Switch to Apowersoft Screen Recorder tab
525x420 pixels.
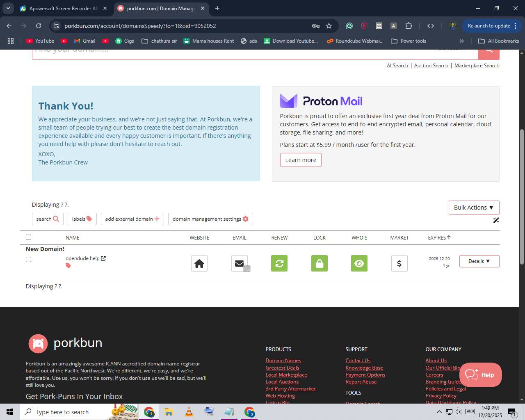[x=63, y=8]
